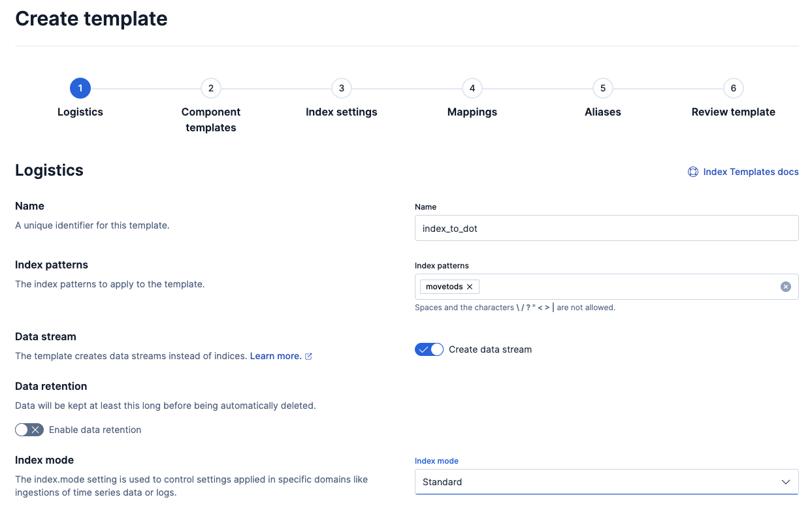Enable the data retention toggle
The height and width of the screenshot is (512, 812).
(29, 430)
